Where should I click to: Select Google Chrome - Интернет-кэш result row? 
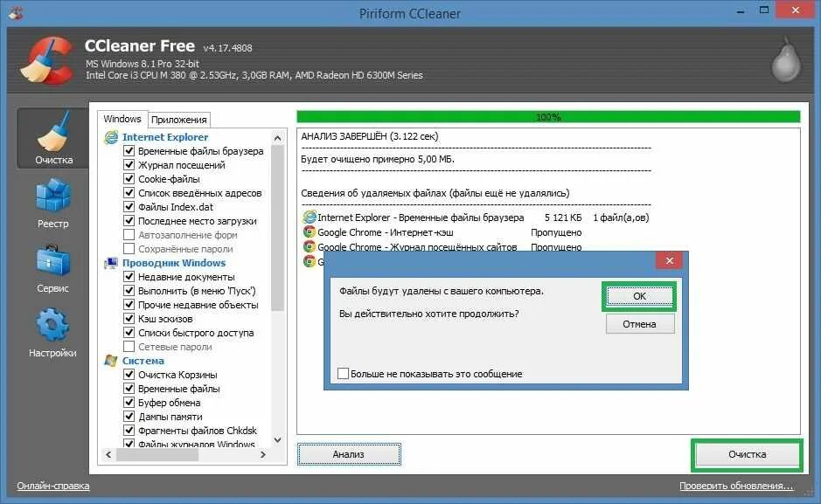(x=442, y=232)
